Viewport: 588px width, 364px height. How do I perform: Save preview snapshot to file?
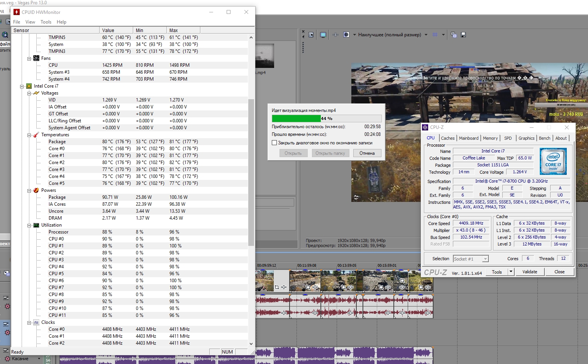point(463,35)
